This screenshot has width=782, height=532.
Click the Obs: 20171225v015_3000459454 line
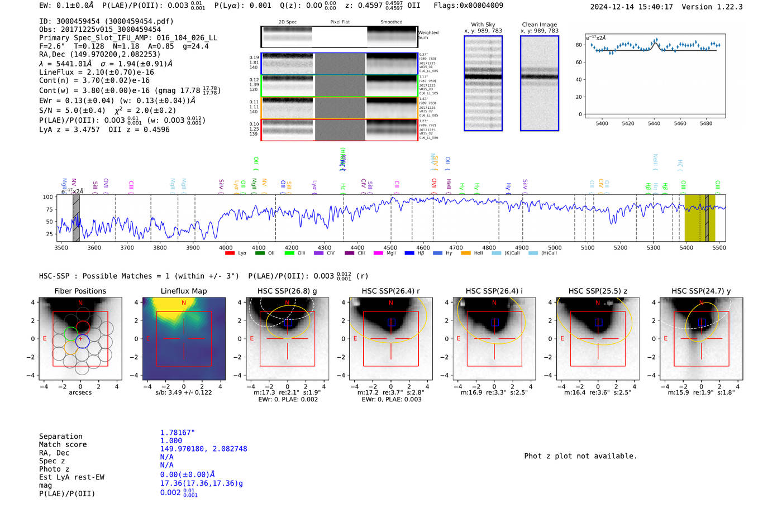(100, 30)
